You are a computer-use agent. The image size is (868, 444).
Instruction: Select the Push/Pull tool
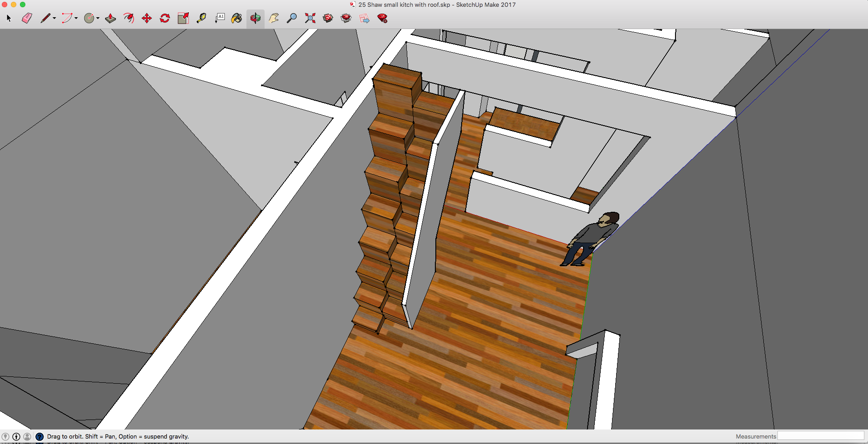point(111,18)
